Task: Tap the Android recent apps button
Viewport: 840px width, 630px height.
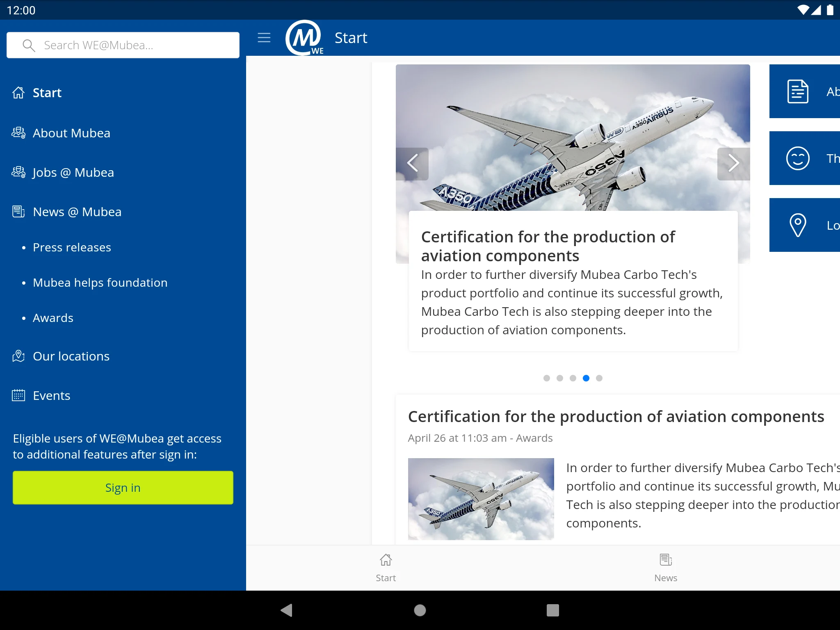Action: (553, 610)
